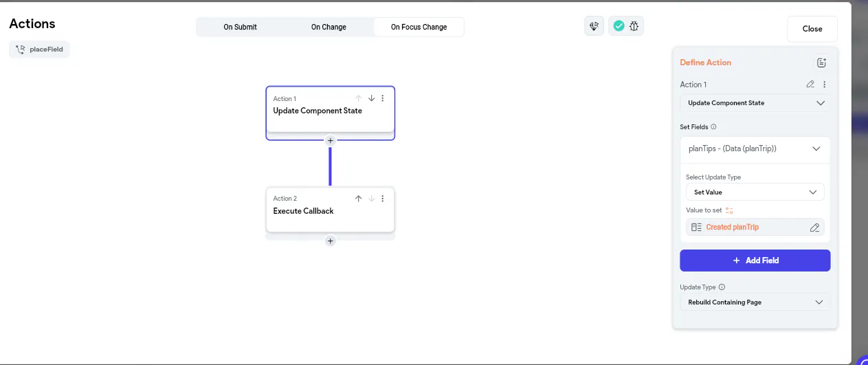The image size is (868, 365).
Task: Click the branch icon on placeField chip
Action: point(20,49)
